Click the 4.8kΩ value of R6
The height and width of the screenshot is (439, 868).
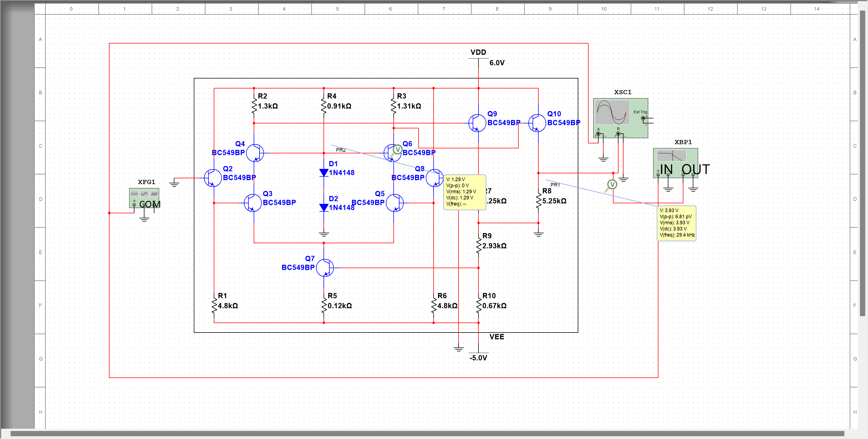coord(447,306)
